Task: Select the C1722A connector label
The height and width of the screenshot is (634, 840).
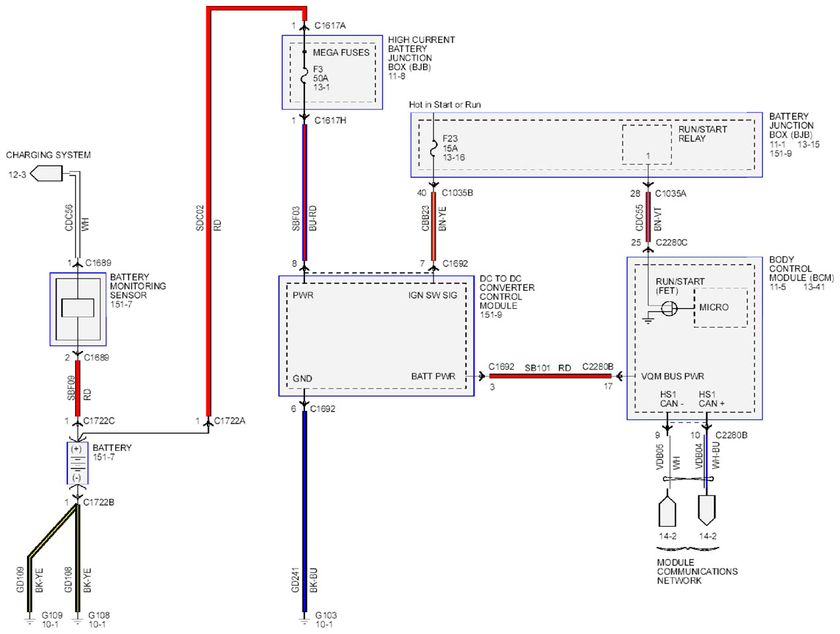Action: coord(229,421)
